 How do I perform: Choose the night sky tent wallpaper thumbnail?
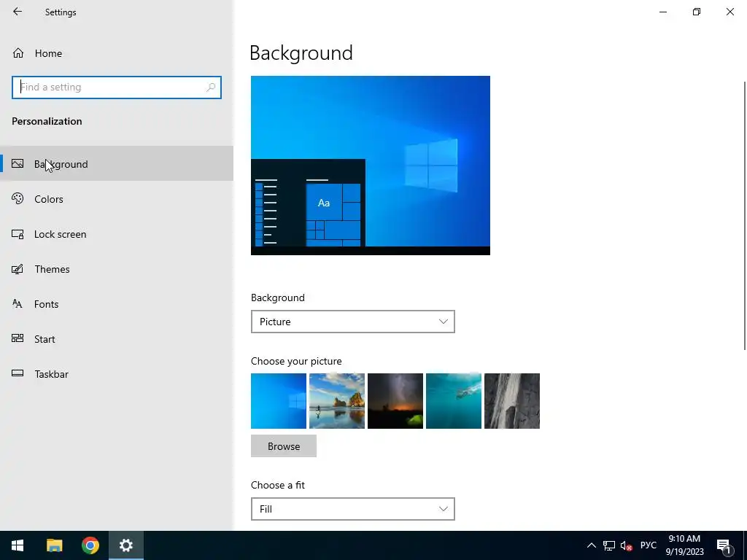pyautogui.click(x=395, y=401)
